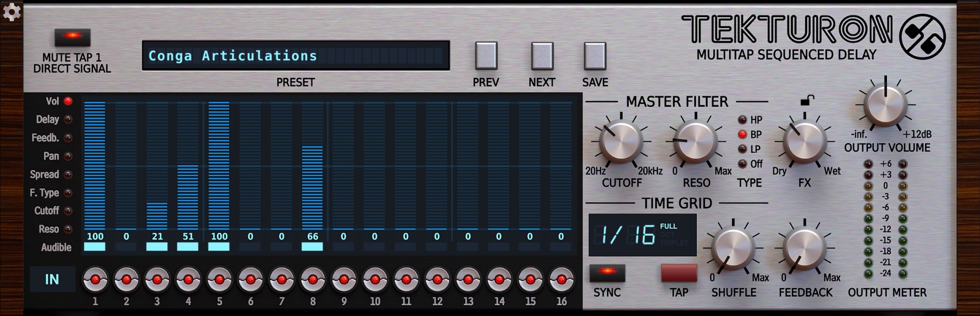
Task: Click the Tekturon round logo icon
Action: tap(922, 36)
